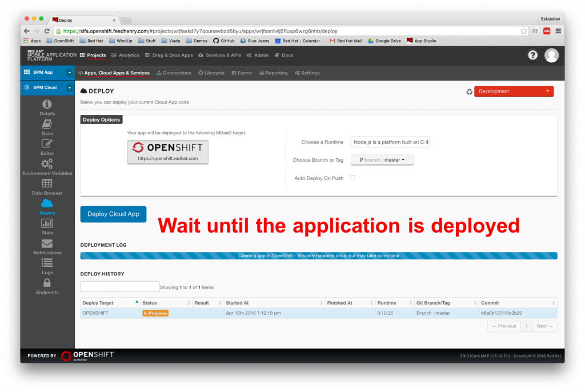Select the Deploy browser tab
585x392 pixels.
point(84,20)
